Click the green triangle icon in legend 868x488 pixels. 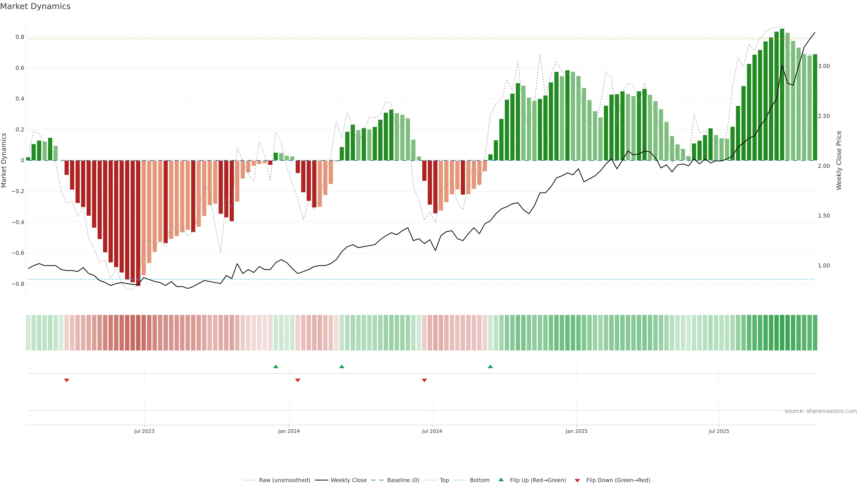[501, 480]
